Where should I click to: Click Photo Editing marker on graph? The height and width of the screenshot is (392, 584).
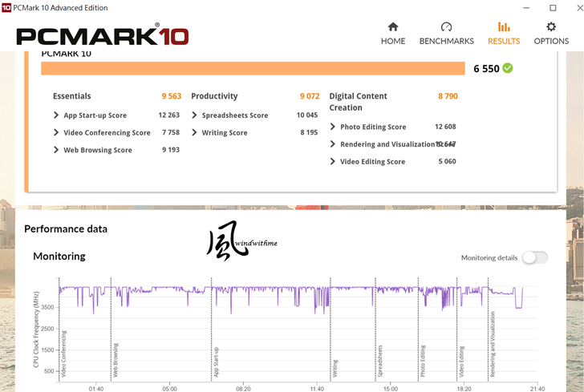coord(423,361)
